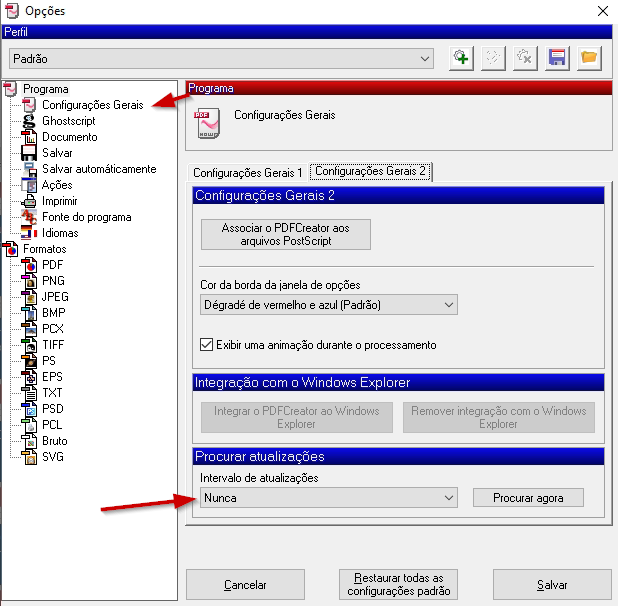Select Documento in the tree
The width and height of the screenshot is (618, 606).
(70, 137)
